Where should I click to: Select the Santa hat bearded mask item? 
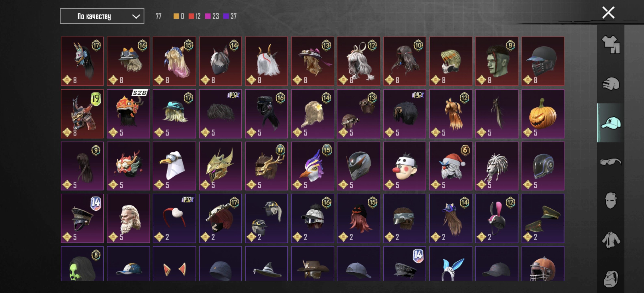click(x=451, y=166)
